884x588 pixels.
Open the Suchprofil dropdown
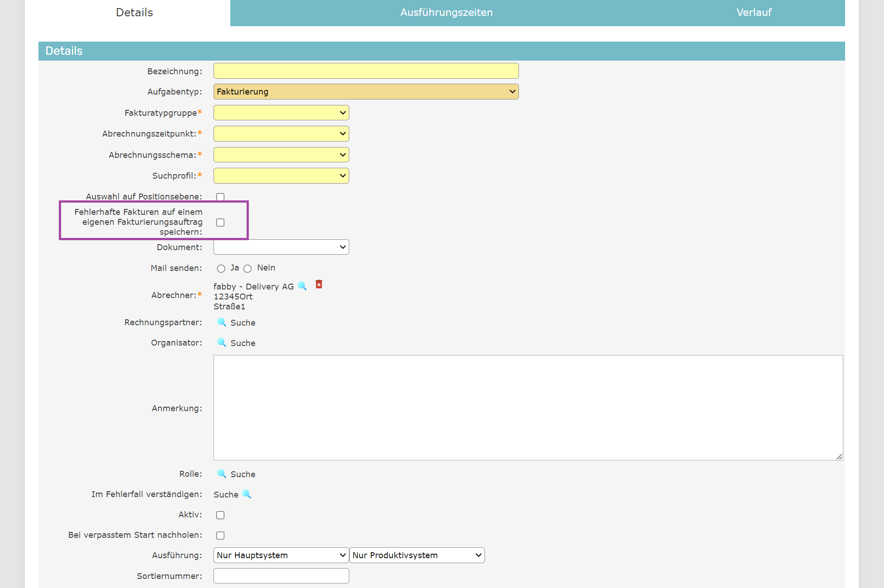[281, 175]
